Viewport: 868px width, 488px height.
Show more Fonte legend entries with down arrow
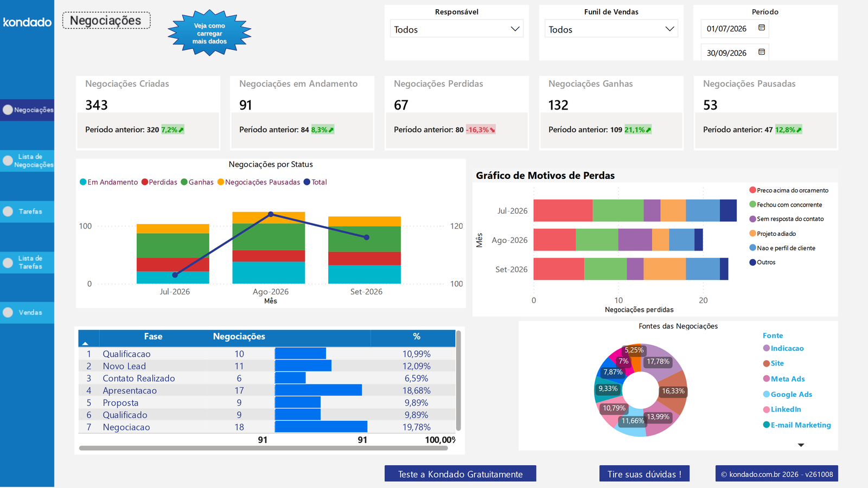tap(801, 445)
